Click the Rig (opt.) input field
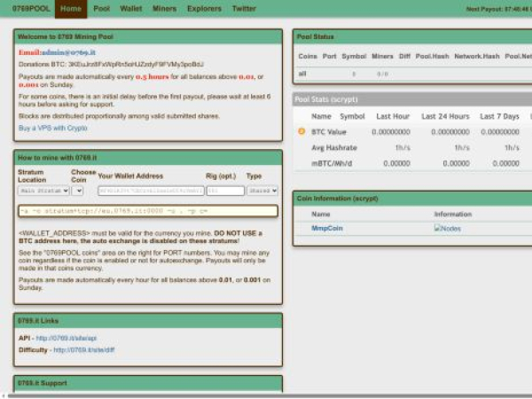The image size is (532, 399). click(224, 190)
